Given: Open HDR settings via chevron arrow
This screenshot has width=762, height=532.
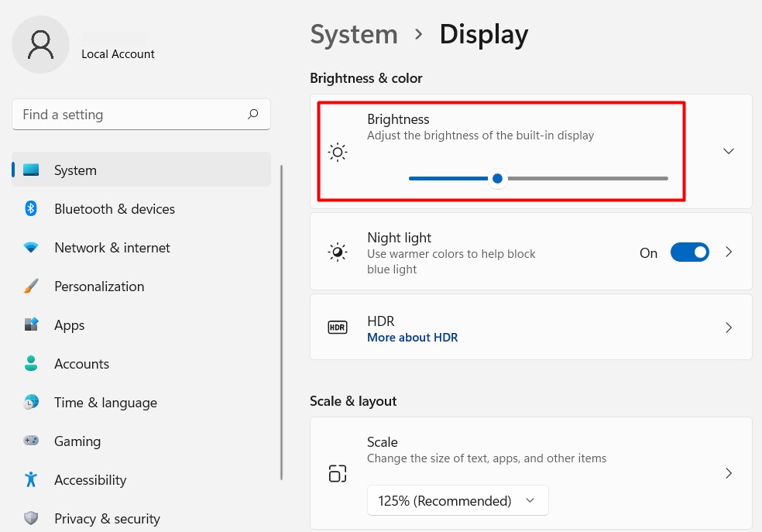Looking at the screenshot, I should 728,328.
